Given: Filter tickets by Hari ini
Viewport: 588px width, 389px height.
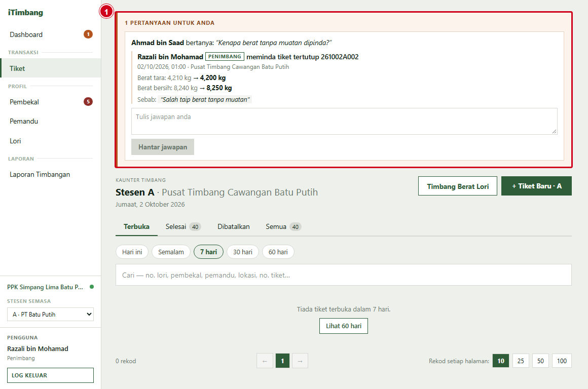Looking at the screenshot, I should (132, 252).
